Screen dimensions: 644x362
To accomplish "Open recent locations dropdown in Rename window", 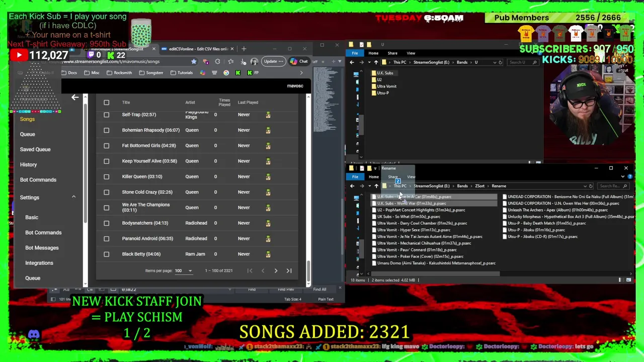I will coord(369,186).
